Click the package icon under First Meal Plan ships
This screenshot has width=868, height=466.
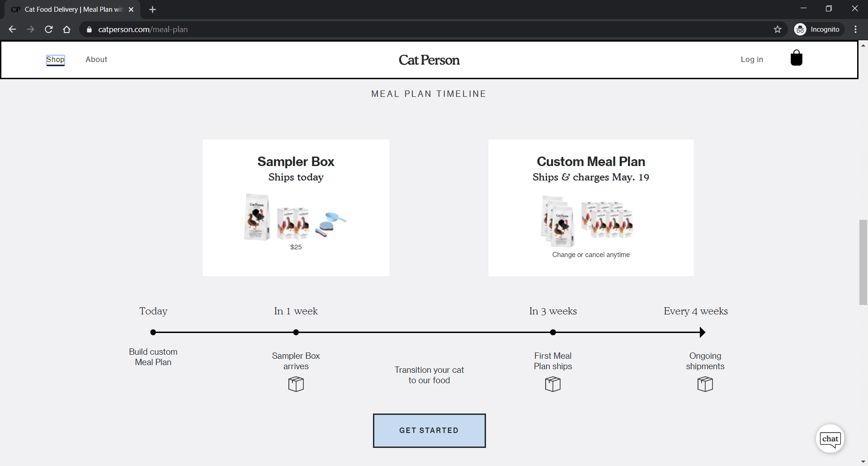pyautogui.click(x=552, y=384)
